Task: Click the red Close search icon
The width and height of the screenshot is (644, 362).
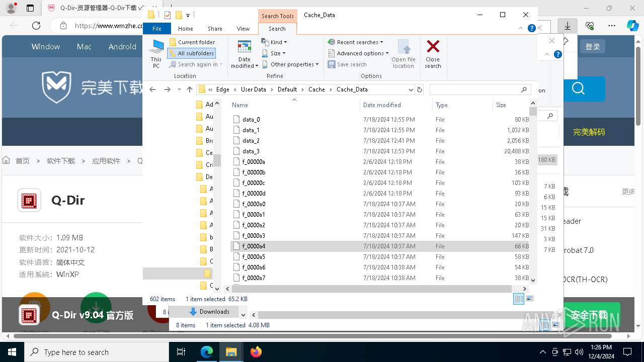Action: point(433,47)
